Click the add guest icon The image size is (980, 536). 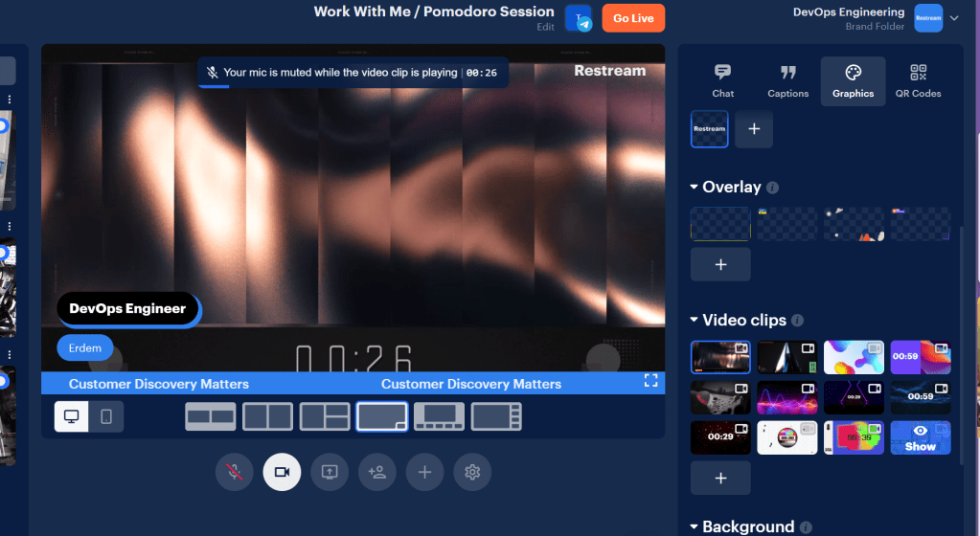coord(376,472)
